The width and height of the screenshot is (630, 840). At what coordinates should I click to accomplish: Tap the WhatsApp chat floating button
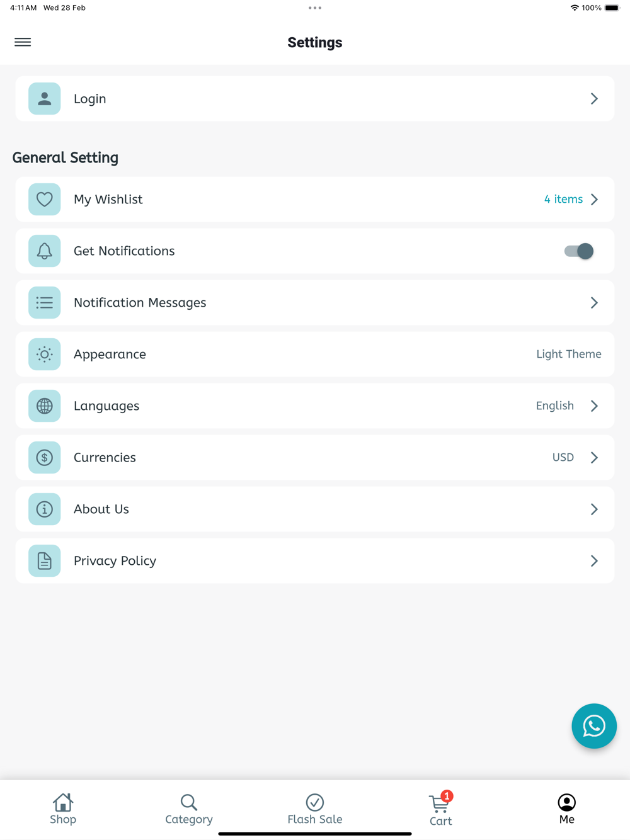tap(594, 726)
